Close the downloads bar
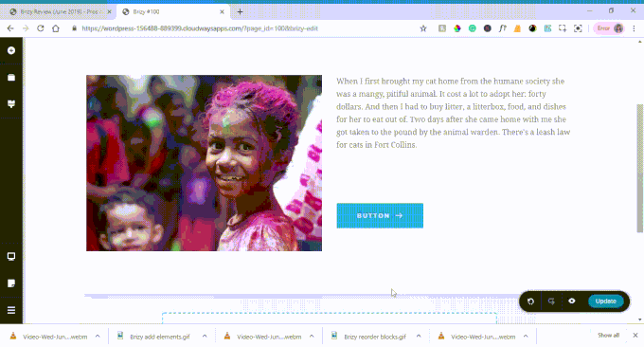Image resolution: width=644 pixels, height=347 pixels. click(x=635, y=336)
